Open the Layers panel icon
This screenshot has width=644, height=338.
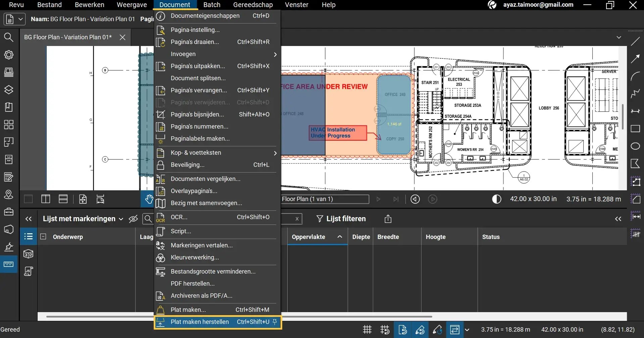9,90
